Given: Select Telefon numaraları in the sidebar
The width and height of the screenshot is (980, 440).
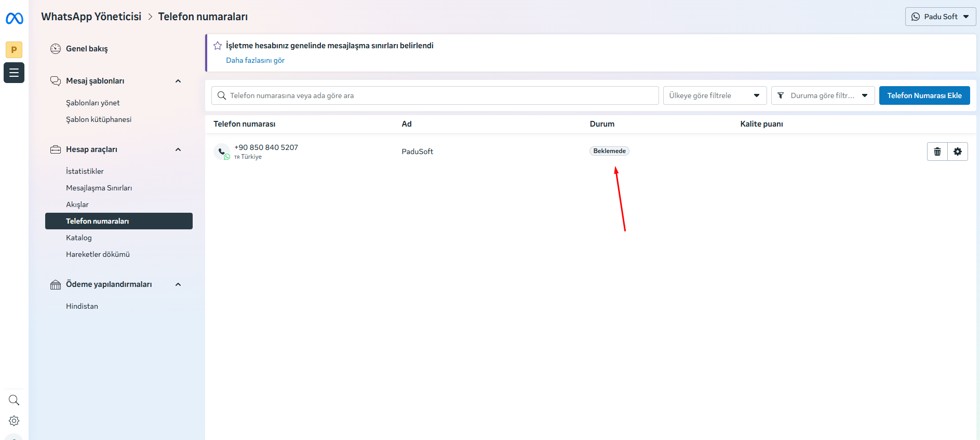Looking at the screenshot, I should tap(119, 221).
